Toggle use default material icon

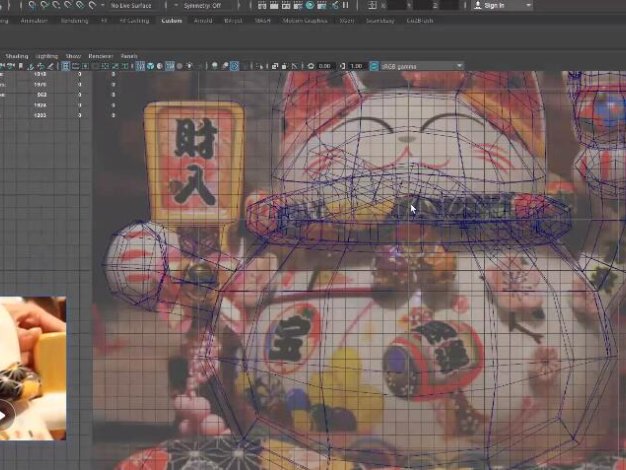[x=159, y=66]
